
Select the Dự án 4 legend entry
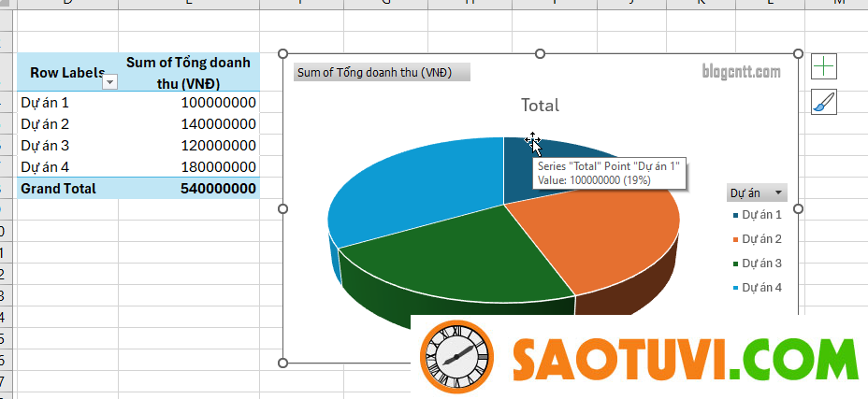tap(761, 288)
